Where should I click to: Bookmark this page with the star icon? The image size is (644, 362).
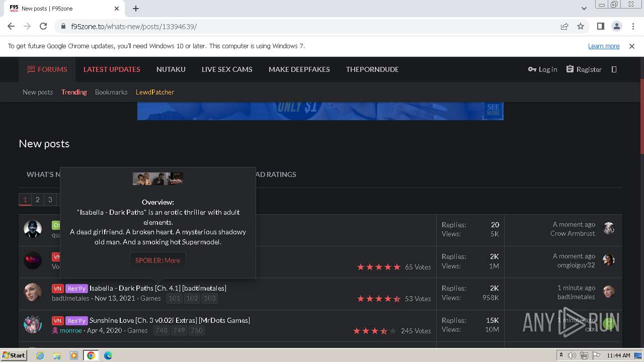(581, 26)
